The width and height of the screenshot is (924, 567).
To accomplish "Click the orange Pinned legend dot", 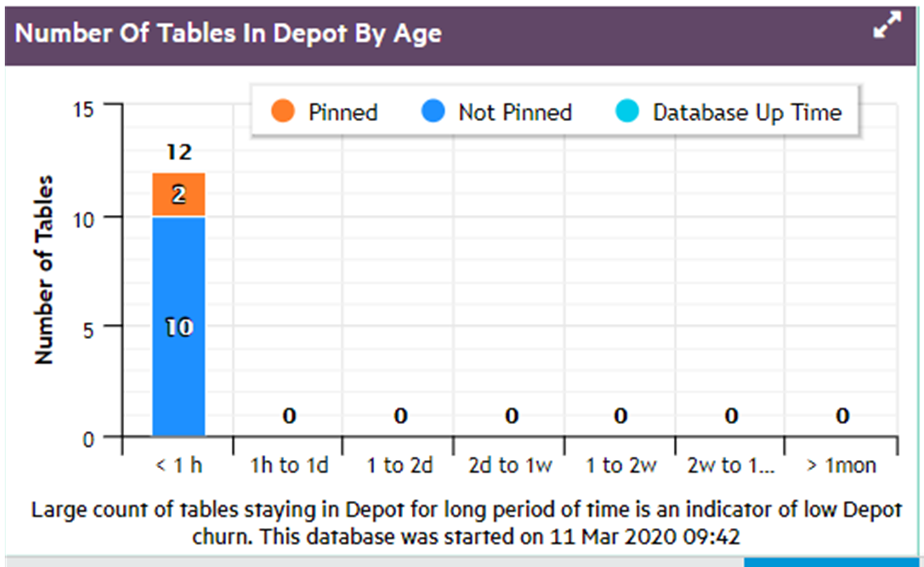I will click(x=283, y=111).
